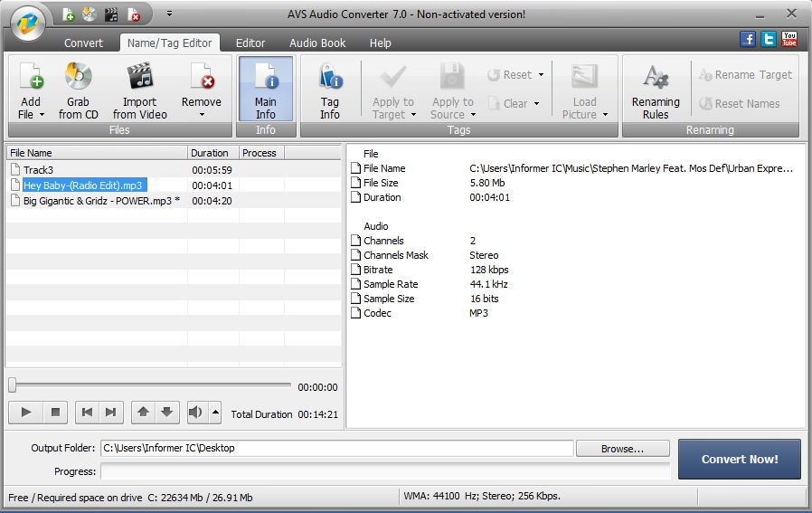Click the Bitrate 128 kbps value
This screenshot has width=812, height=513.
click(489, 270)
